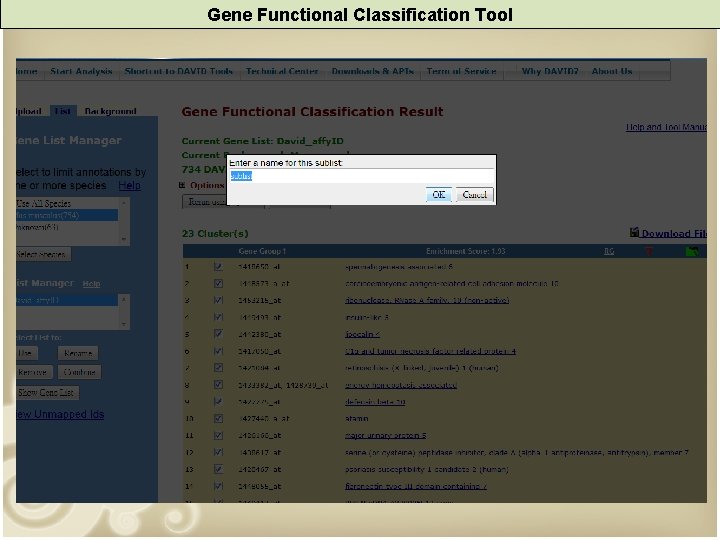Click the sublist name input field
The width and height of the screenshot is (720, 540).
[x=361, y=176]
